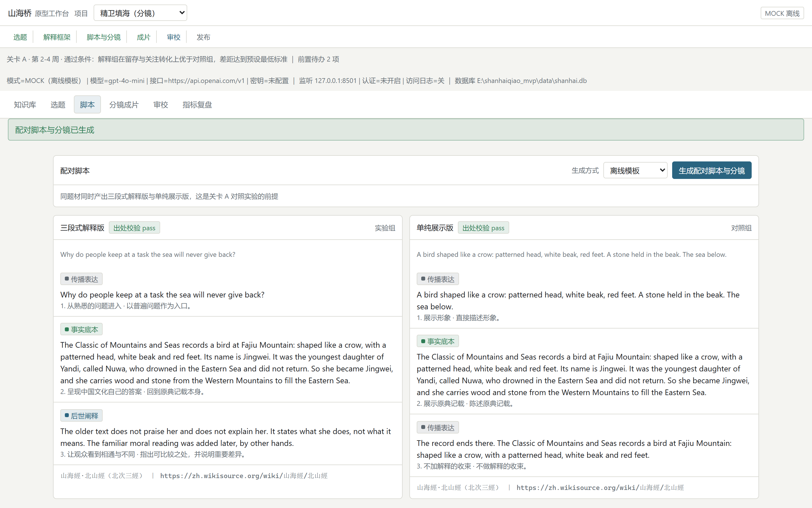This screenshot has height=508, width=812.
Task: Switch to the 选题 tab in the tab bar
Action: click(58, 104)
